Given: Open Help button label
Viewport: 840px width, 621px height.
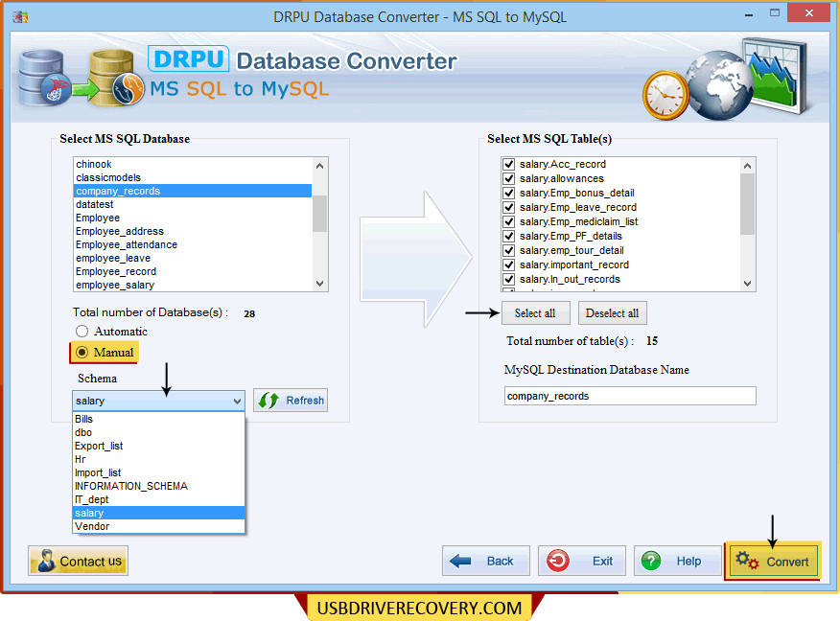Looking at the screenshot, I should click(x=688, y=561).
